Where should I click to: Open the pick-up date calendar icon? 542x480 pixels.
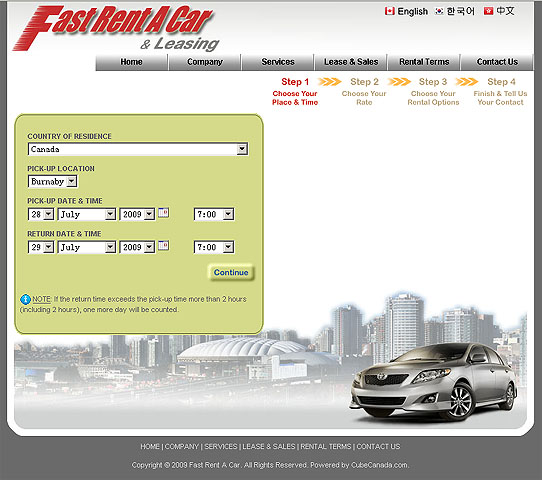(163, 213)
